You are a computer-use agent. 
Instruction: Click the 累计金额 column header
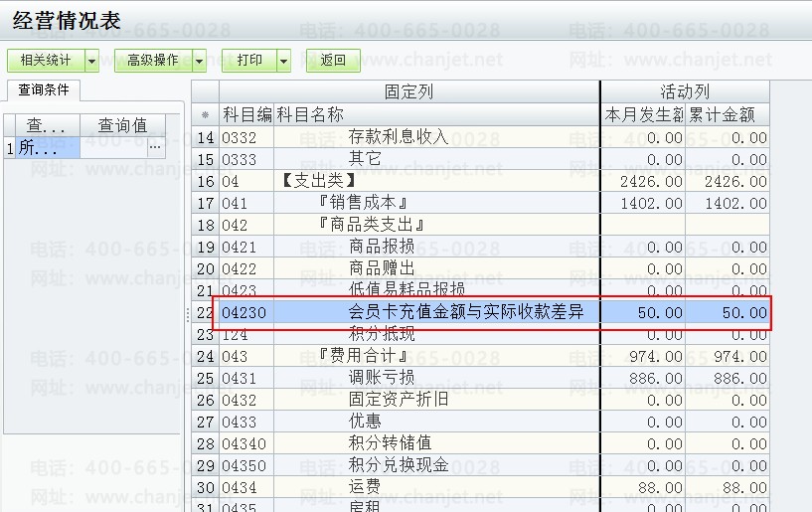coord(729,114)
